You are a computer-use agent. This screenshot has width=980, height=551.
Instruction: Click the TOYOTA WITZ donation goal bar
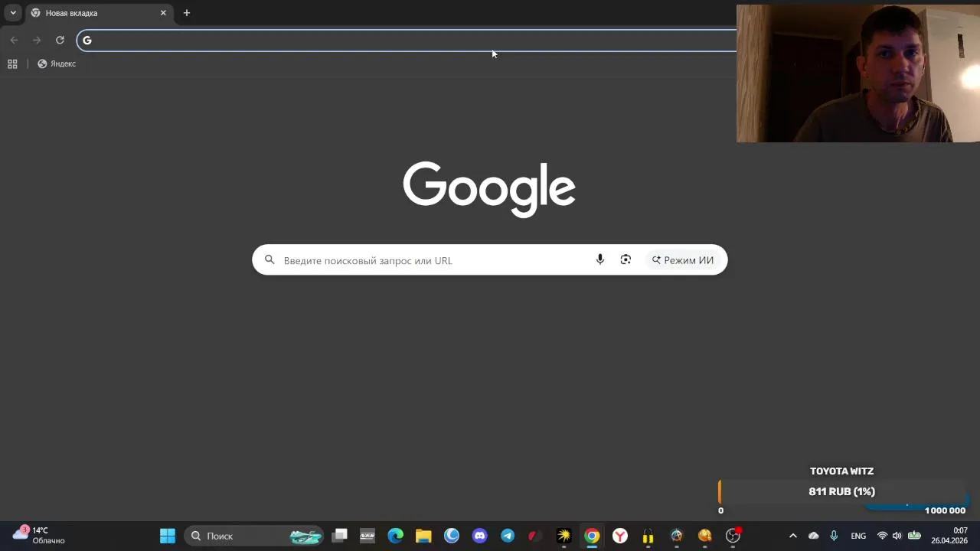[842, 492]
